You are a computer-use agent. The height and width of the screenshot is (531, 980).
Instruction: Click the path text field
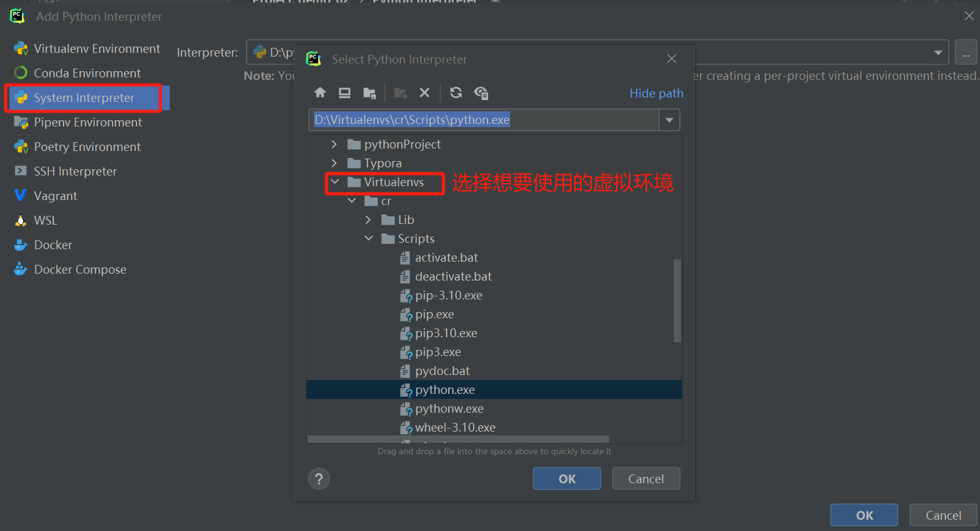[x=484, y=120]
